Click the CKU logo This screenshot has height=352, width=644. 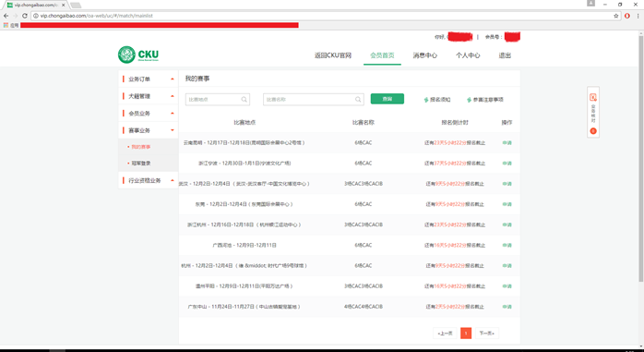coord(138,55)
